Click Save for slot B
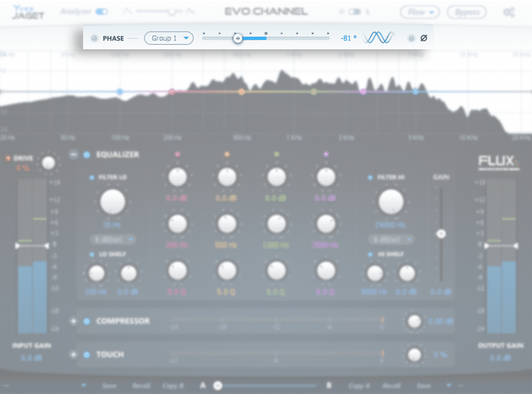The width and height of the screenshot is (532, 394). (x=424, y=386)
